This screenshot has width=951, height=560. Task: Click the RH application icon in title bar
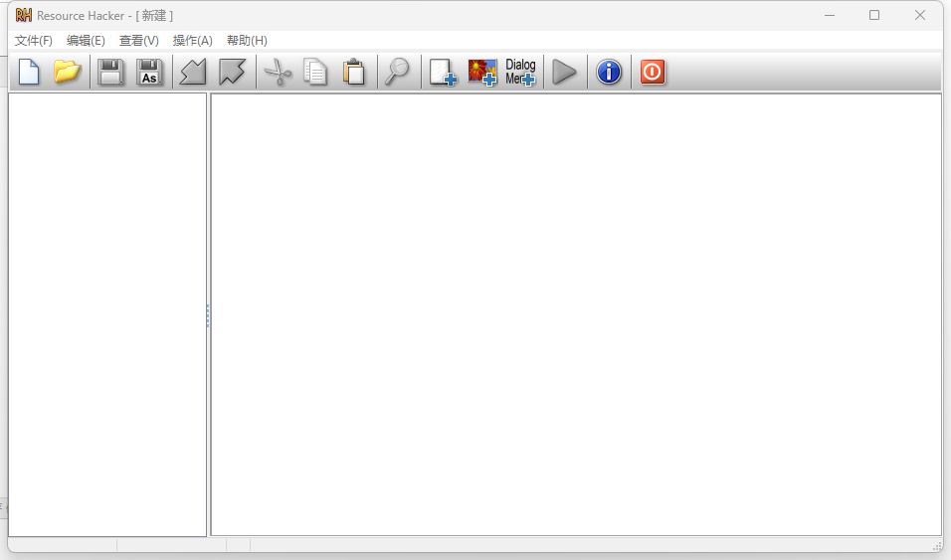tap(24, 15)
